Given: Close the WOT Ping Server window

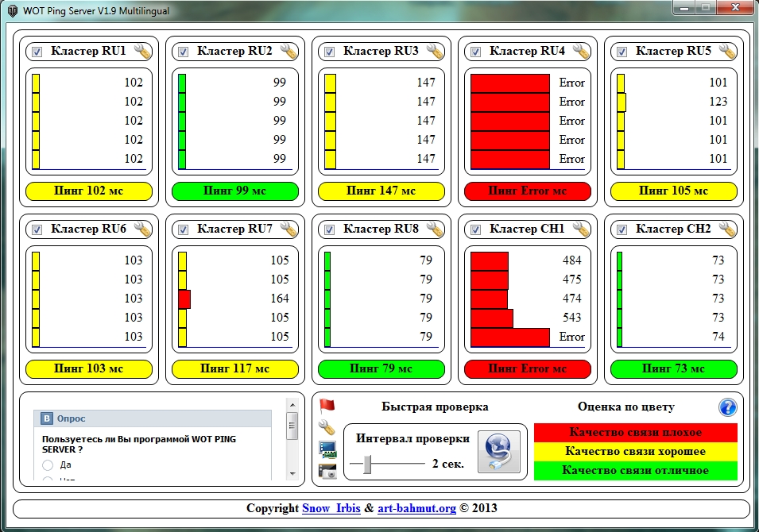Looking at the screenshot, I should point(735,8).
